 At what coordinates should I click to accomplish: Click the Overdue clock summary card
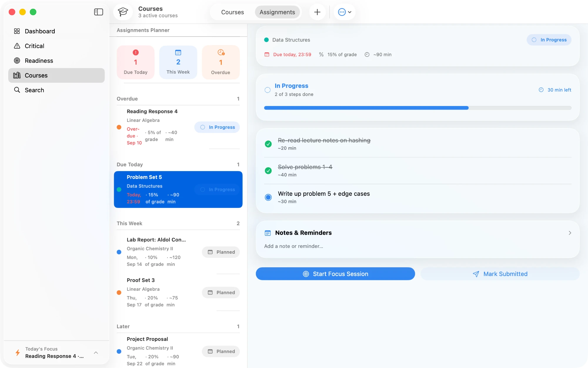point(221,62)
